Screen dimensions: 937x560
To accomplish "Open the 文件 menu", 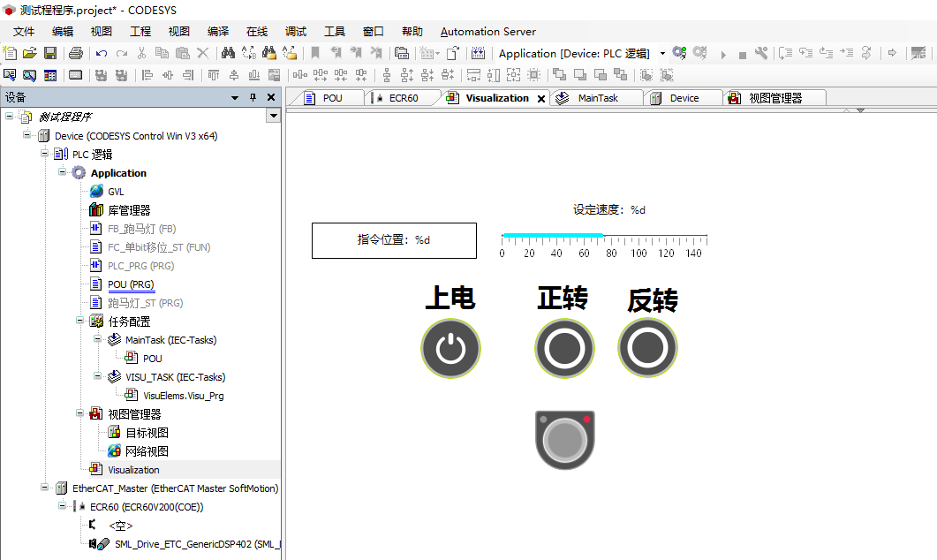I will 24,32.
